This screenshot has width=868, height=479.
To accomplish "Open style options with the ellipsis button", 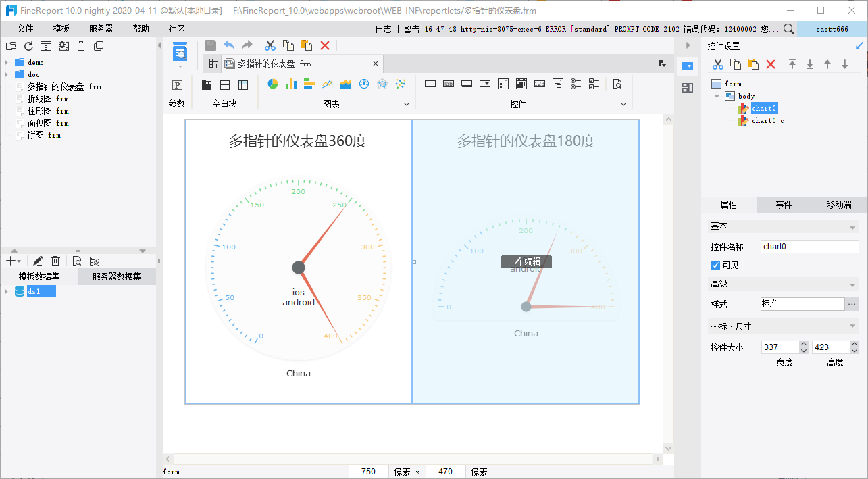I will (852, 304).
